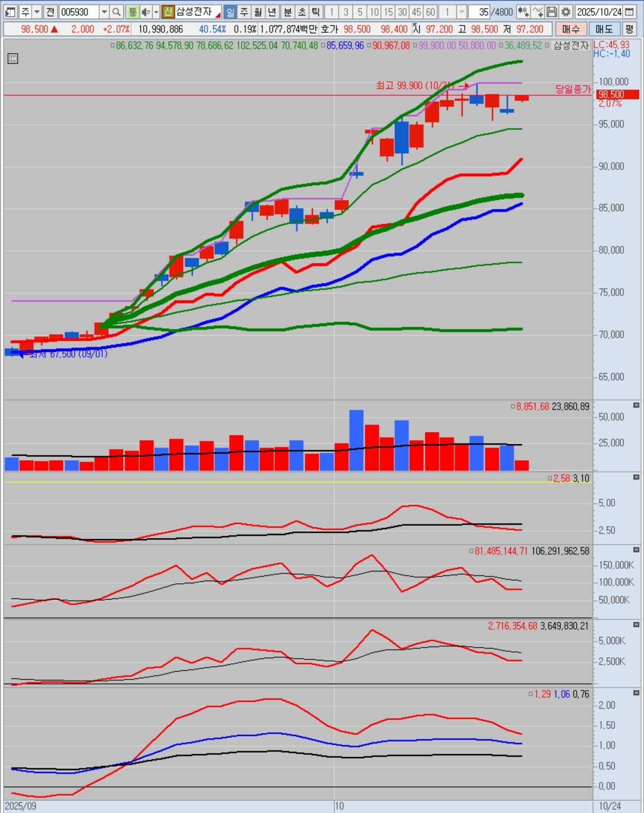Click the 최고 99,900 high marker label
The image size is (644, 813).
coord(415,86)
